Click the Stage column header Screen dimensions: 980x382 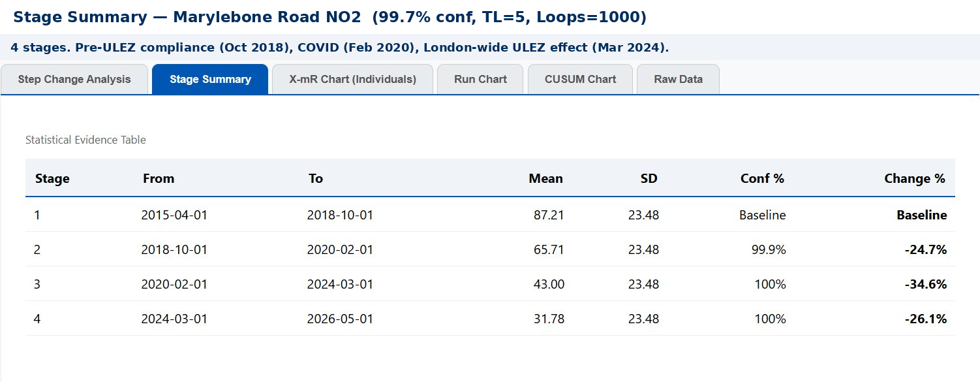(x=52, y=178)
